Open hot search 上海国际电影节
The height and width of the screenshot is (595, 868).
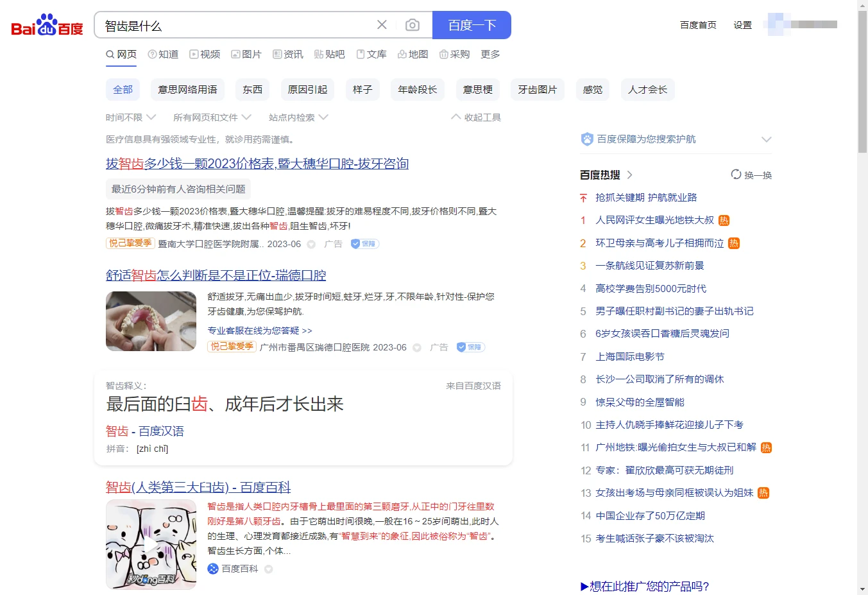pyautogui.click(x=630, y=357)
